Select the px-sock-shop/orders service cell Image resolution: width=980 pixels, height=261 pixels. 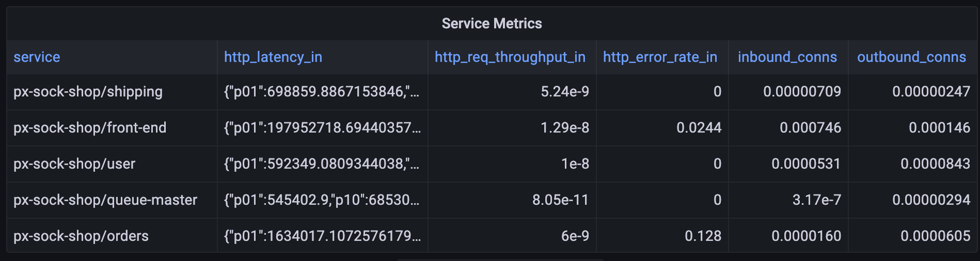point(81,236)
